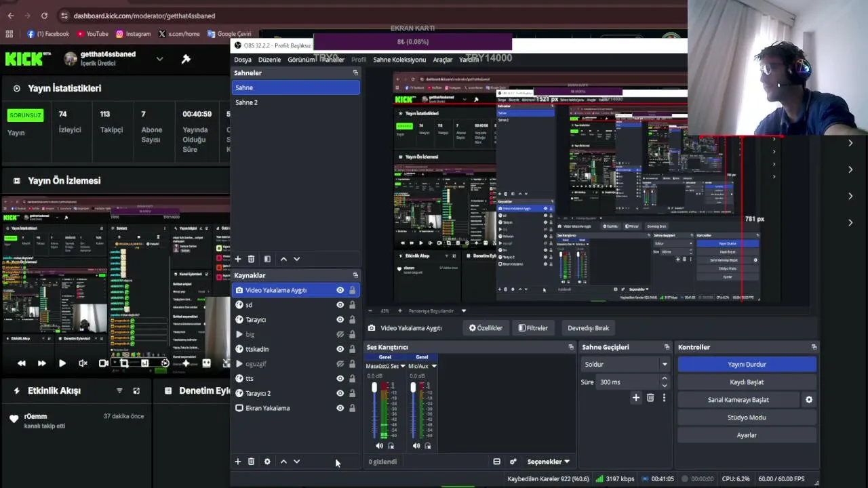This screenshot has width=868, height=488.
Task: Open transition properties three-dot menu
Action: tap(664, 398)
